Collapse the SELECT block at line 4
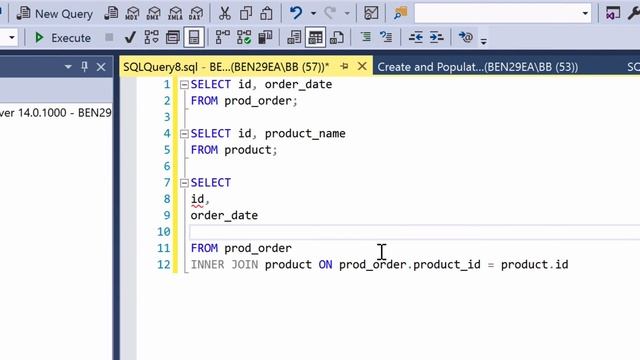 tap(184, 134)
